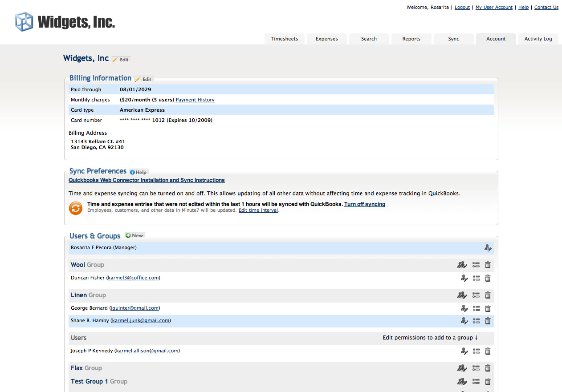Open the Contact Us link
The height and width of the screenshot is (392, 562).
[x=546, y=8]
